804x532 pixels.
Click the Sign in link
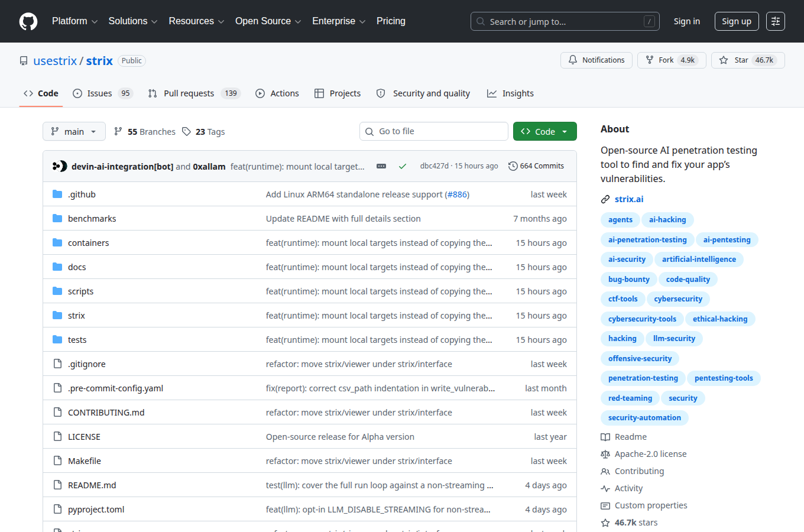686,21
